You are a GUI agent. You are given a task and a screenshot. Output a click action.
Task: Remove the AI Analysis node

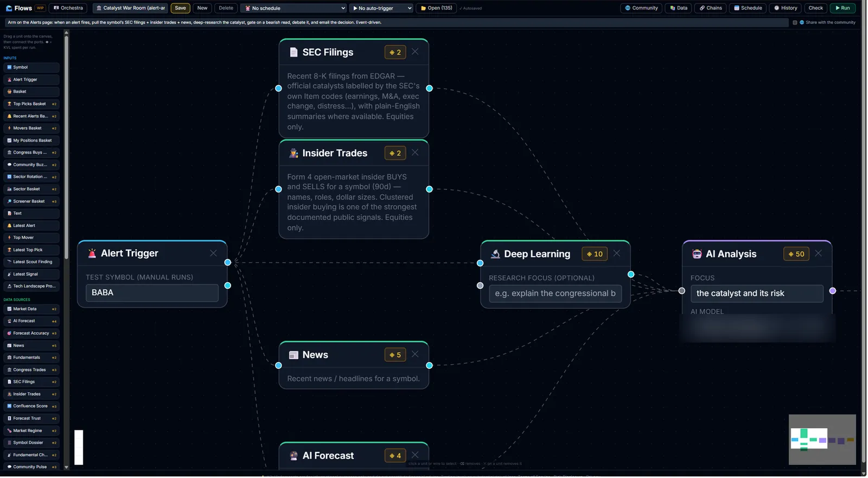[819, 253]
